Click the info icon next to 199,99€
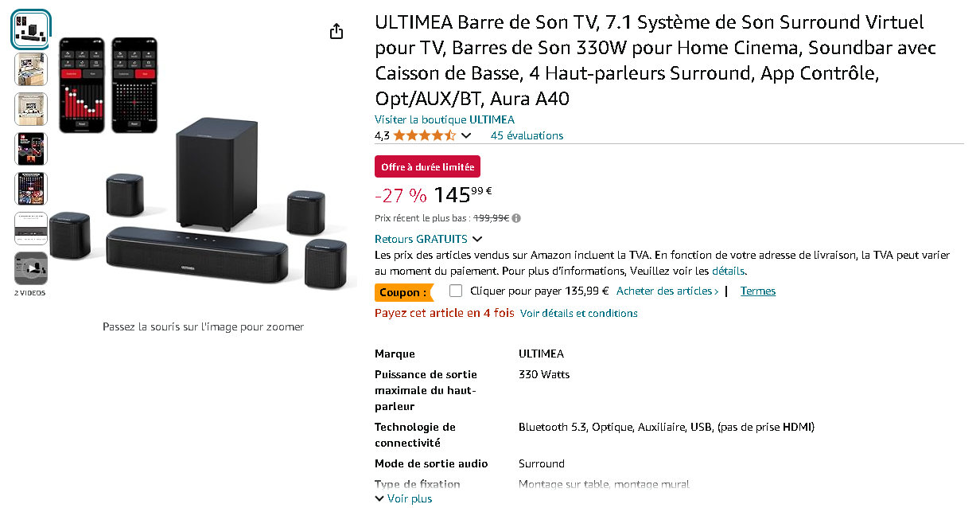 [517, 218]
